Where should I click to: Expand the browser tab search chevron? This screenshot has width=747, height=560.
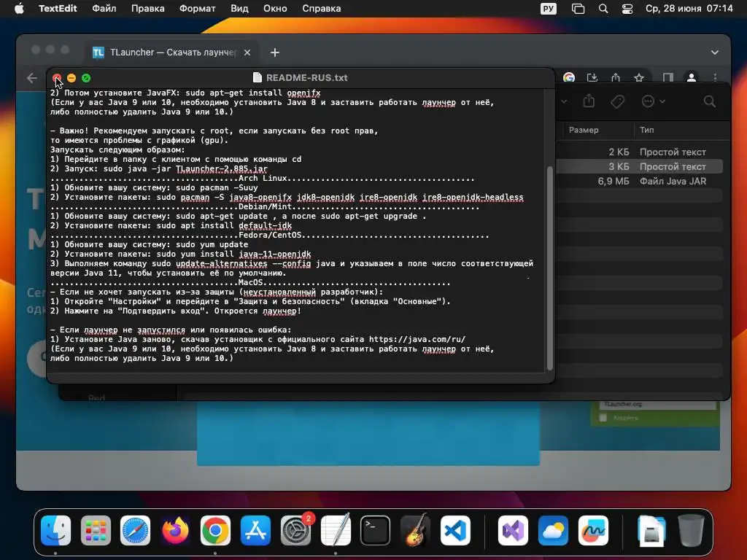[715, 52]
